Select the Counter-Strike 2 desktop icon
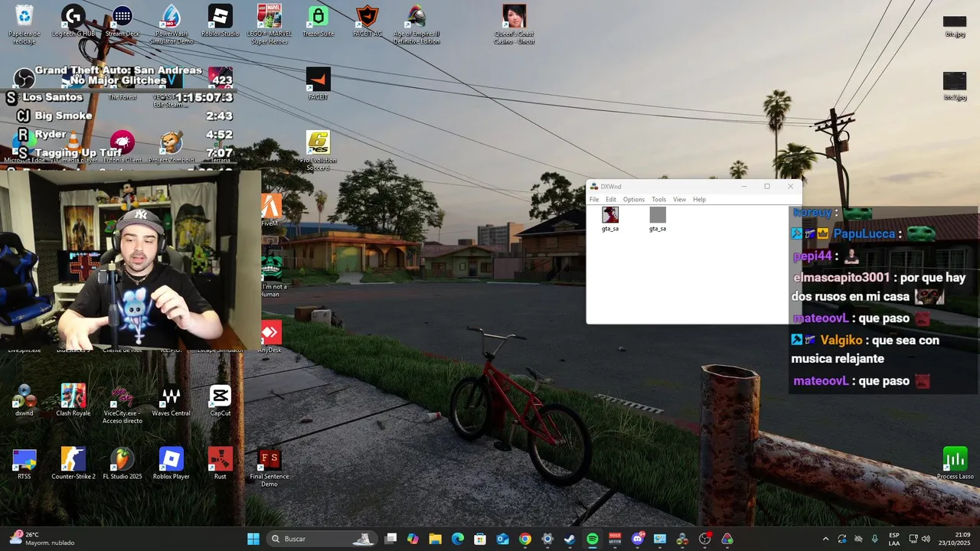This screenshot has width=980, height=551. (73, 464)
